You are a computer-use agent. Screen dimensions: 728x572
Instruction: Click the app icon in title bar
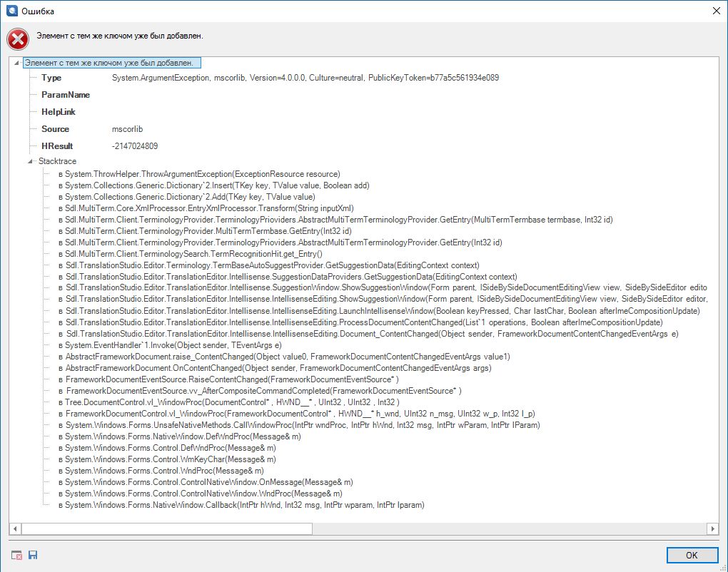pos(12,11)
